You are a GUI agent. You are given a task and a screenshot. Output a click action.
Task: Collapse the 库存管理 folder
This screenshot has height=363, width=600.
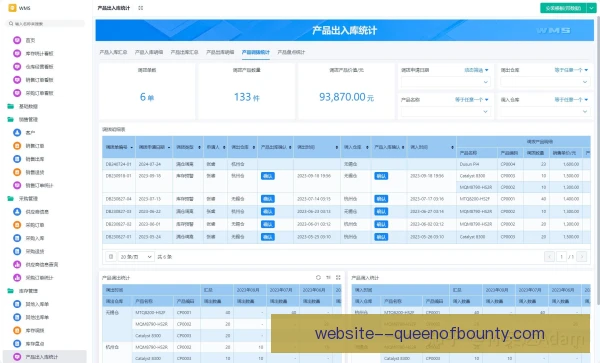point(28,291)
